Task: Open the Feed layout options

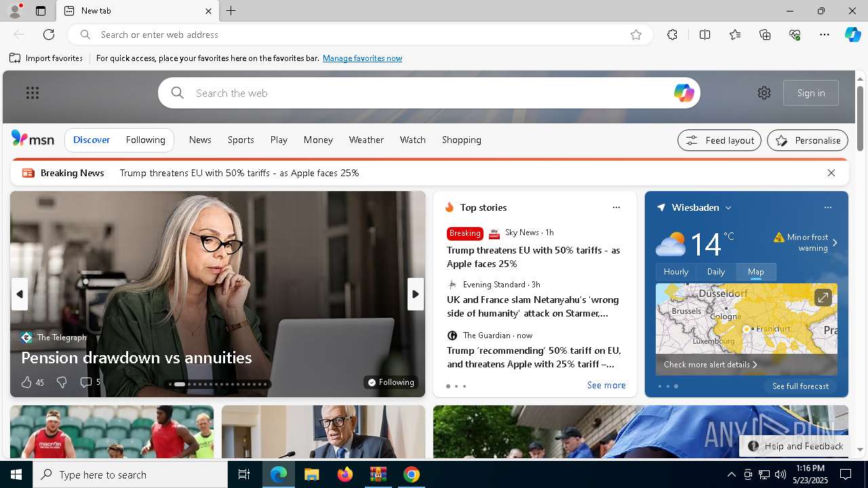Action: tap(719, 140)
